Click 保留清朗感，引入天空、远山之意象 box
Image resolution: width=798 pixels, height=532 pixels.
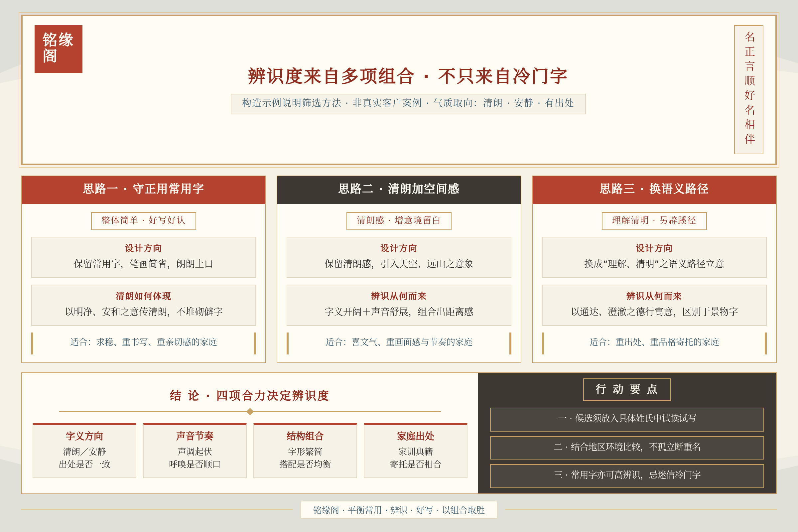[399, 257]
